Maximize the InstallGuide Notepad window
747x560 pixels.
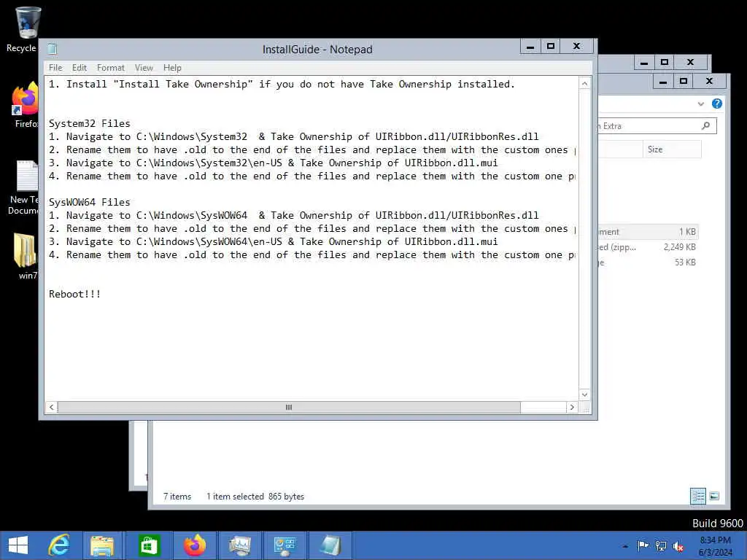(551, 46)
